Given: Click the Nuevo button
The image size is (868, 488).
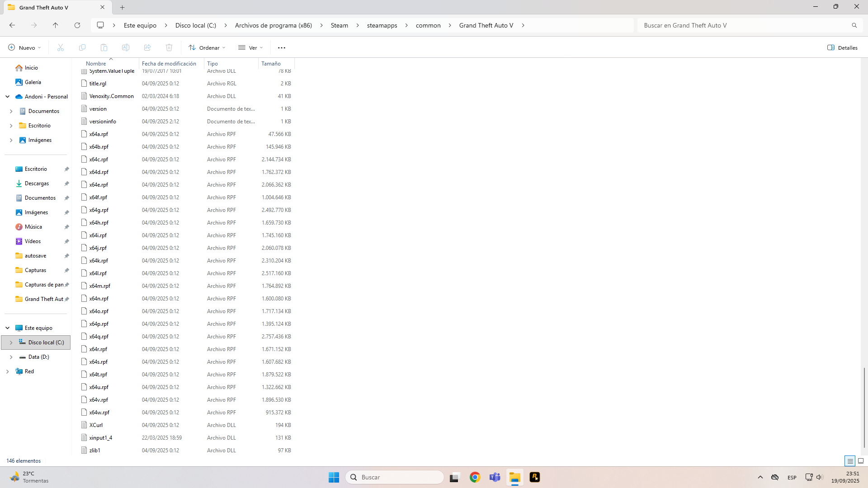Looking at the screenshot, I should (x=24, y=47).
